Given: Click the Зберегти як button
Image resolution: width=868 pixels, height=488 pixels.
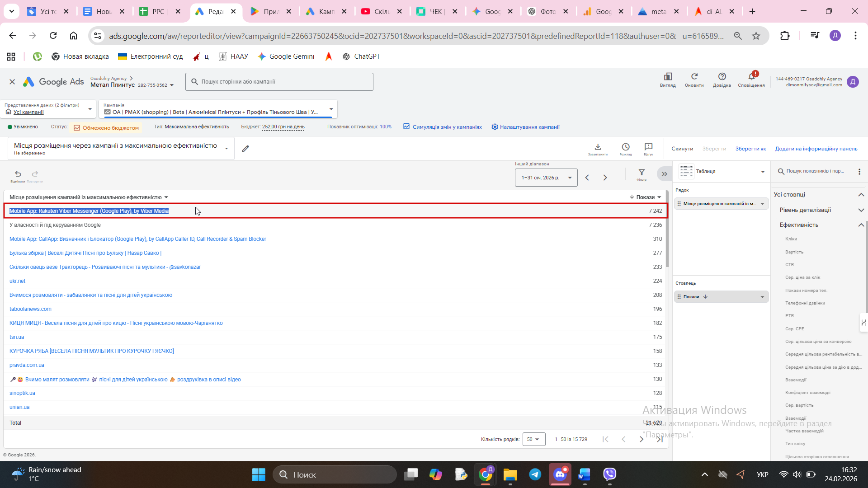Looking at the screenshot, I should (x=750, y=149).
